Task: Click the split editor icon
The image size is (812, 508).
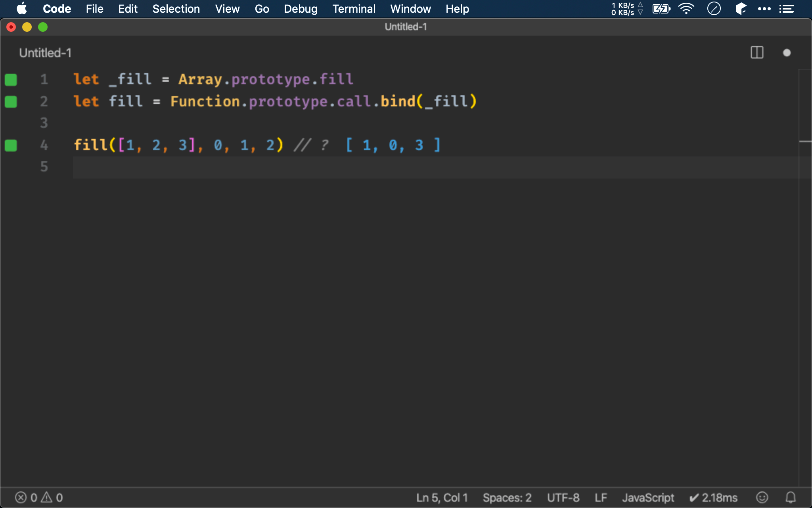Action: pyautogui.click(x=757, y=52)
